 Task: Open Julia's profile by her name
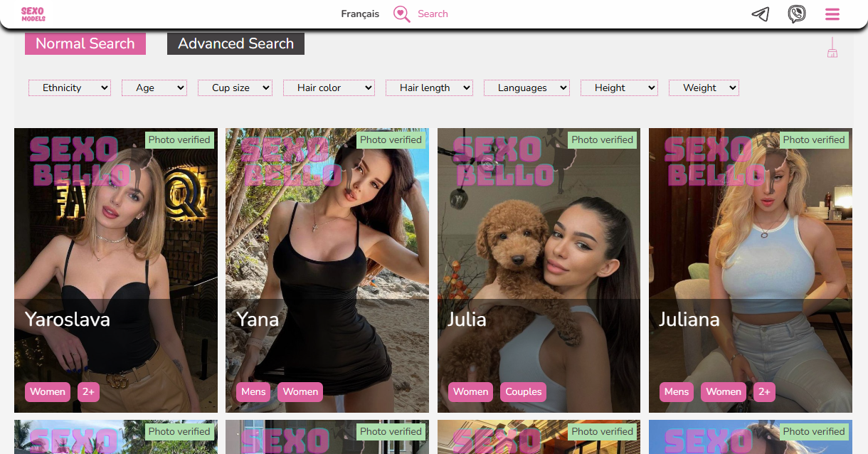pyautogui.click(x=467, y=320)
